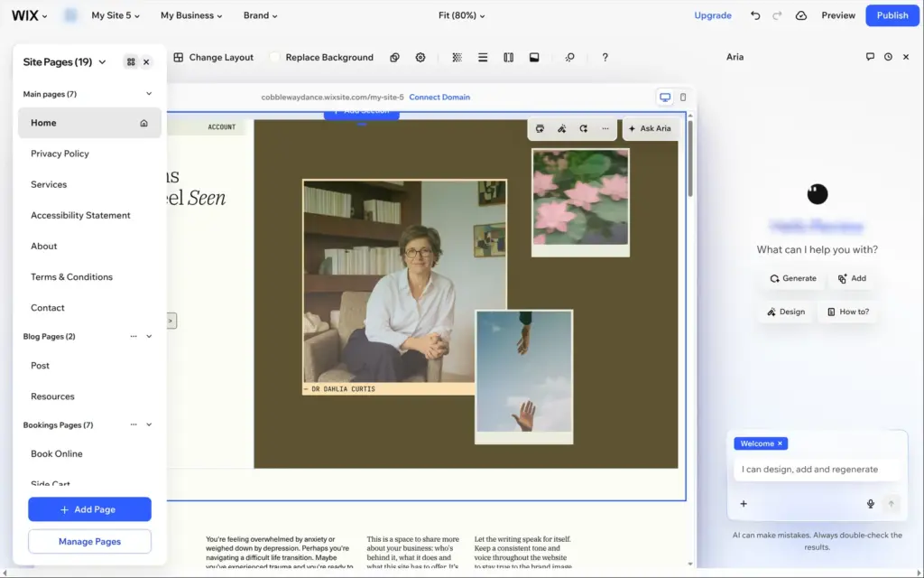Collapse the Bookings Pages (7) group
The width and height of the screenshot is (924, 578).
[149, 424]
